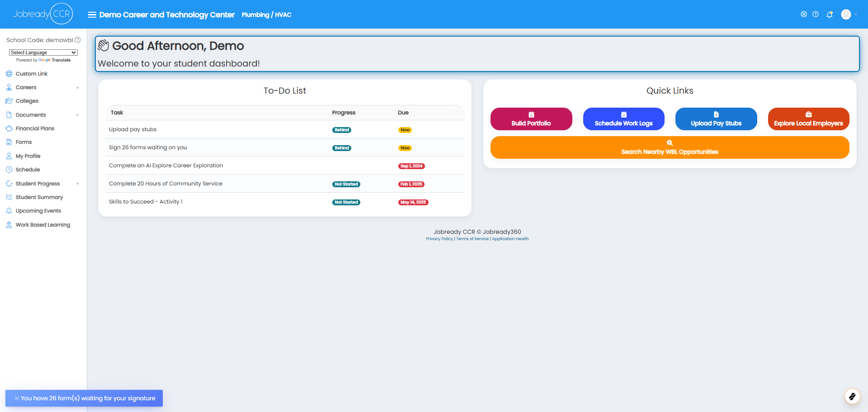The height and width of the screenshot is (412, 868).
Task: Open the Select Language dropdown
Action: click(x=43, y=52)
